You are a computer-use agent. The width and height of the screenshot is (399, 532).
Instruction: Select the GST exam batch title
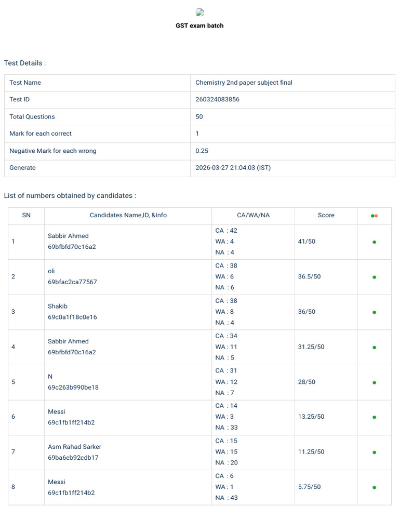(199, 25)
